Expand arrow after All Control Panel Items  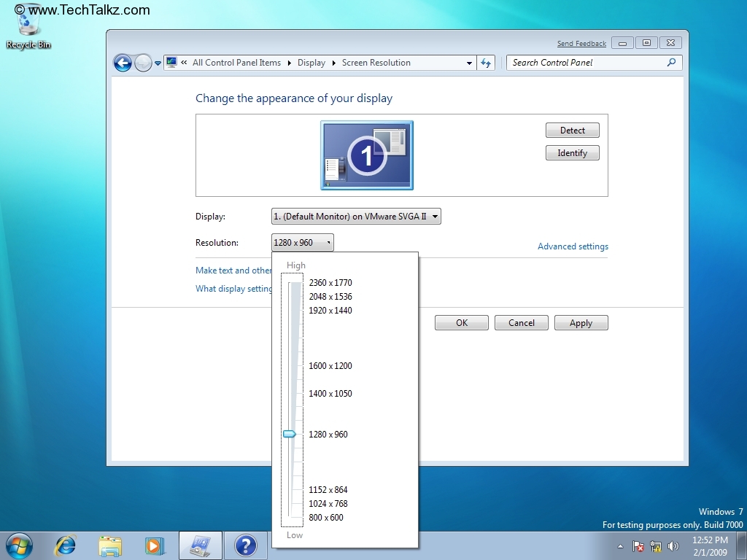point(289,63)
